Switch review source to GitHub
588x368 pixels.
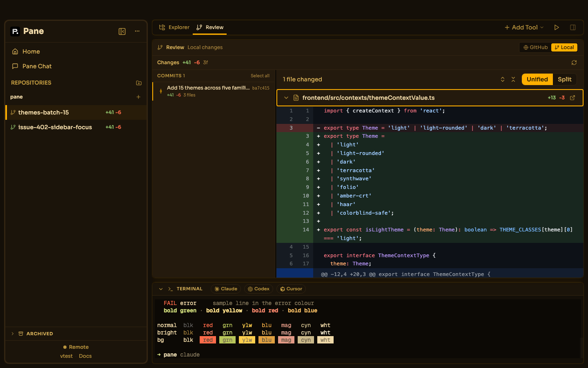[x=536, y=47]
